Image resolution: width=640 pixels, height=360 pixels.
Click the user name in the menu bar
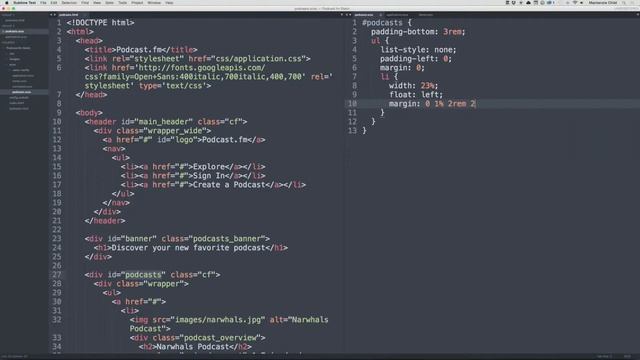coord(602,2)
